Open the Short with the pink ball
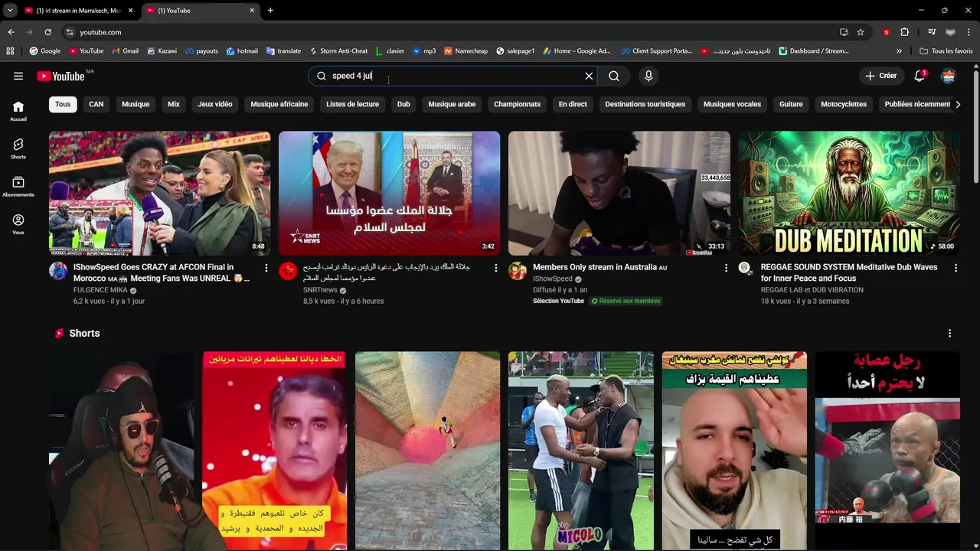 click(x=427, y=451)
